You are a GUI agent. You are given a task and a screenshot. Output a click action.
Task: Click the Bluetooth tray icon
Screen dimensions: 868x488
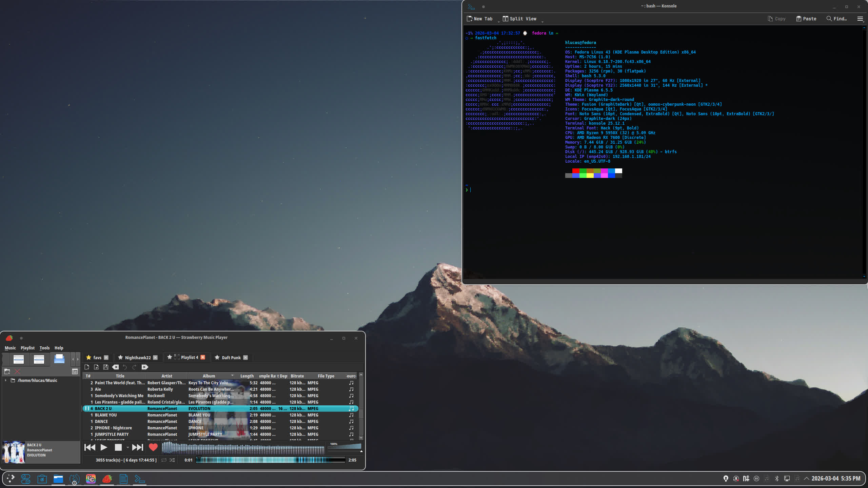click(x=776, y=479)
